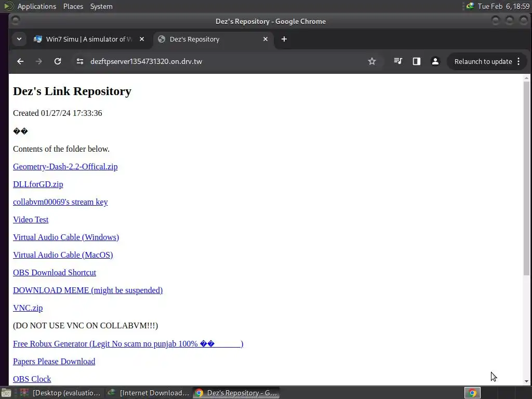
Task: Toggle the Chrome side panel
Action: tap(417, 61)
